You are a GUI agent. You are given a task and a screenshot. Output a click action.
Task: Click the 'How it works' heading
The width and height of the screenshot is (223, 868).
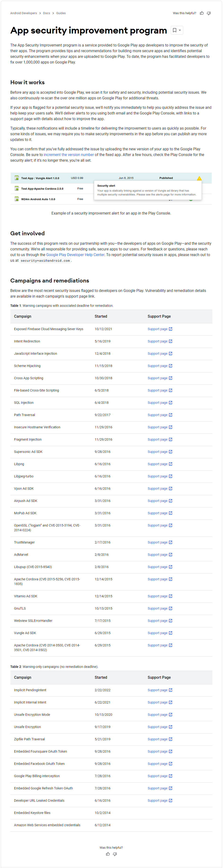pyautogui.click(x=27, y=82)
